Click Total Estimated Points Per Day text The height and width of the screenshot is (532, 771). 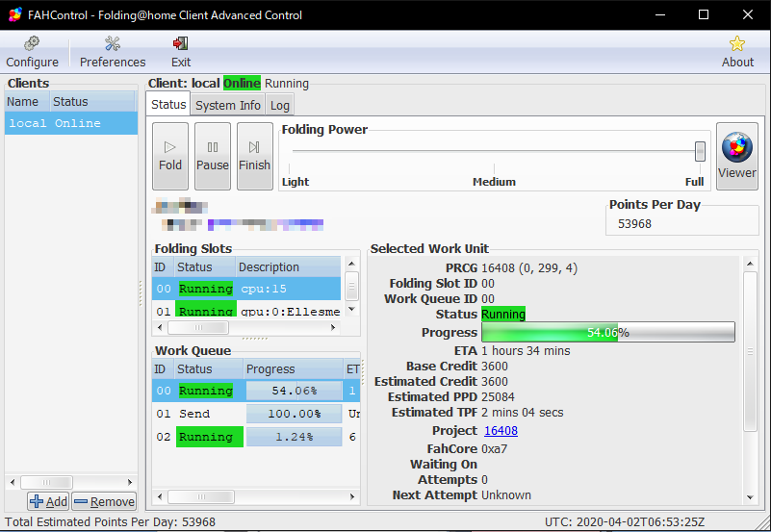click(x=110, y=521)
